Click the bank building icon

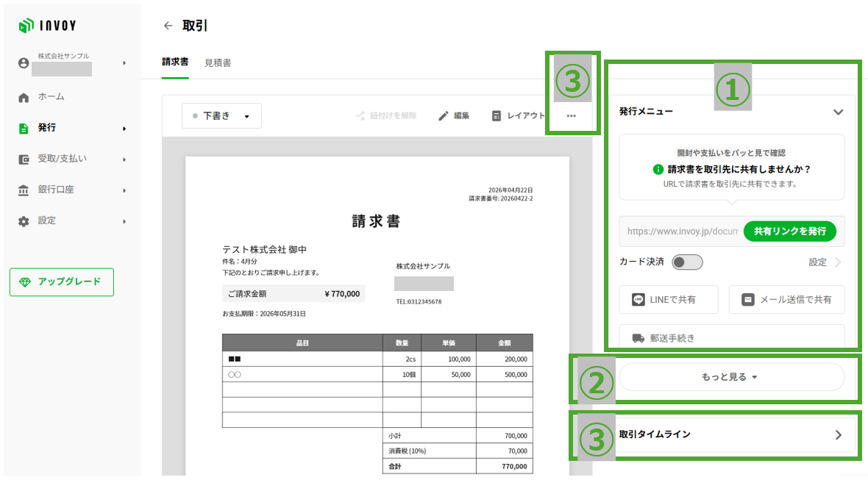tap(24, 190)
